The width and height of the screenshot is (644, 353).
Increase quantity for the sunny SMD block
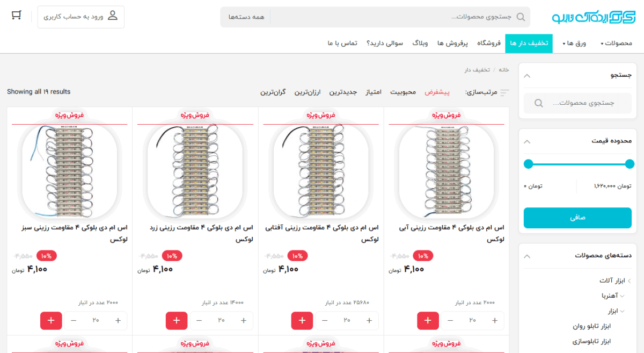click(x=369, y=321)
